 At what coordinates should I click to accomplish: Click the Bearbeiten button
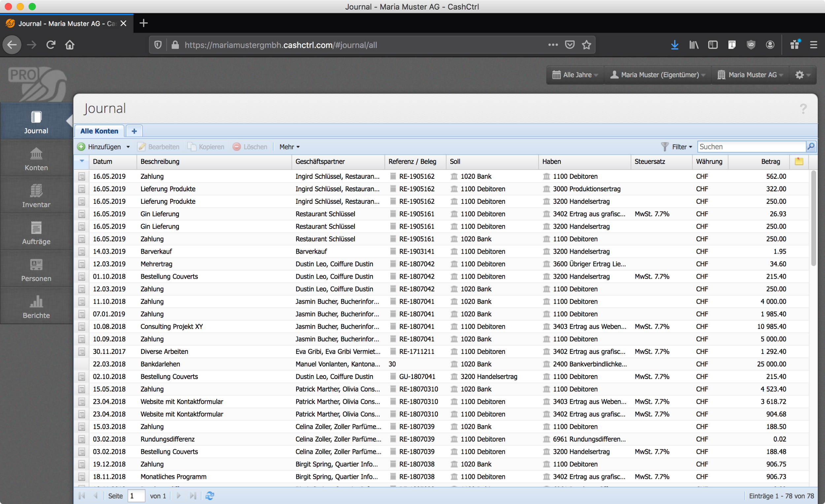[x=159, y=147]
